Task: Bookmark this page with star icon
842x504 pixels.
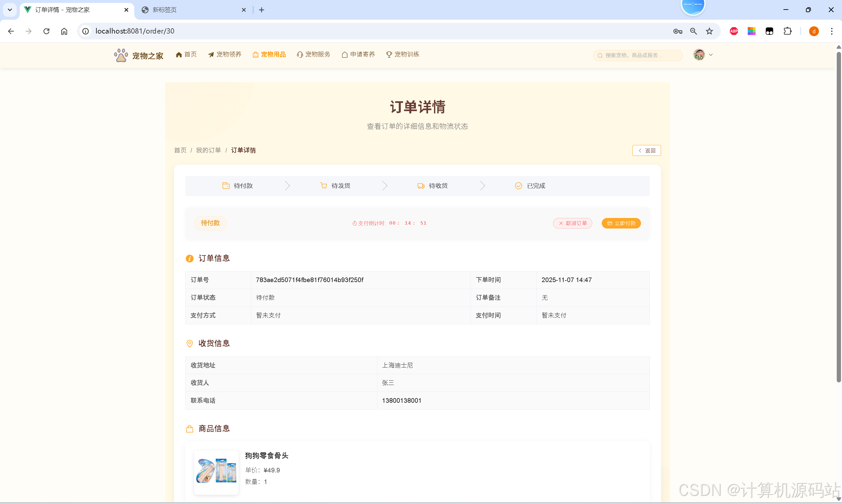Action: point(709,31)
